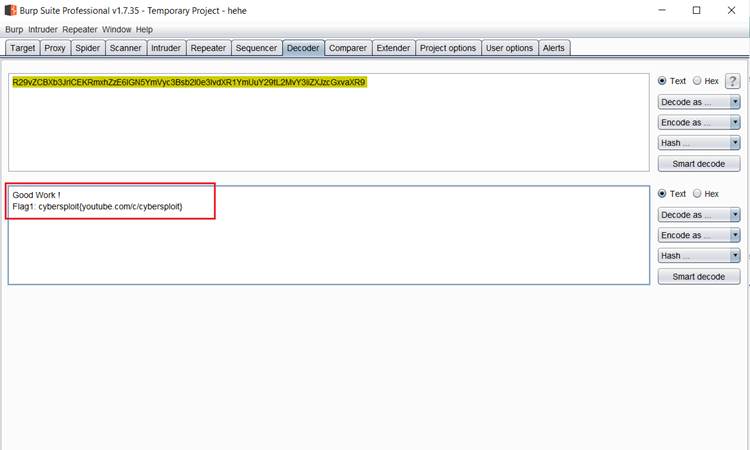
Task: Go to the Project options tab
Action: [x=447, y=48]
